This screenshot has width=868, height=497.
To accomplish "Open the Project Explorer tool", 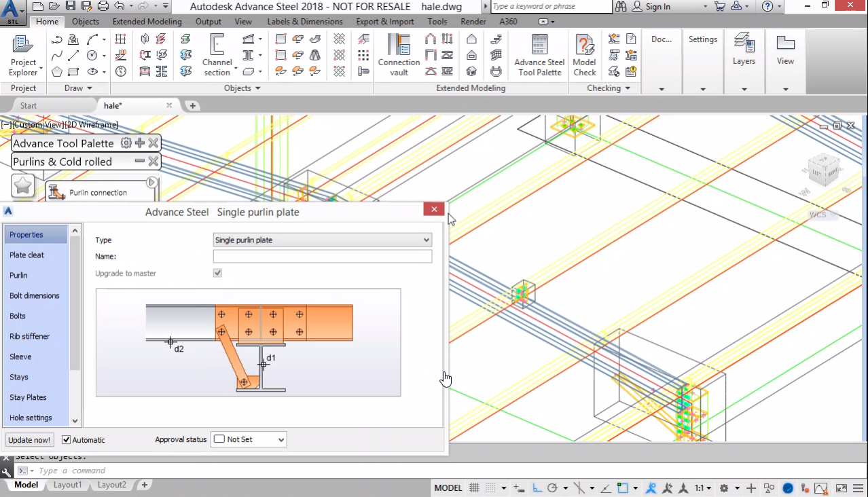I will click(x=24, y=56).
